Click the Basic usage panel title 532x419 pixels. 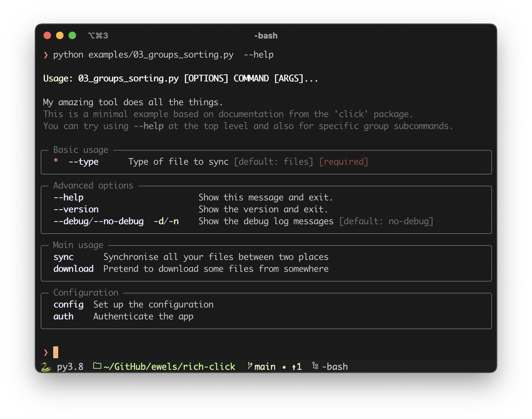pos(81,150)
